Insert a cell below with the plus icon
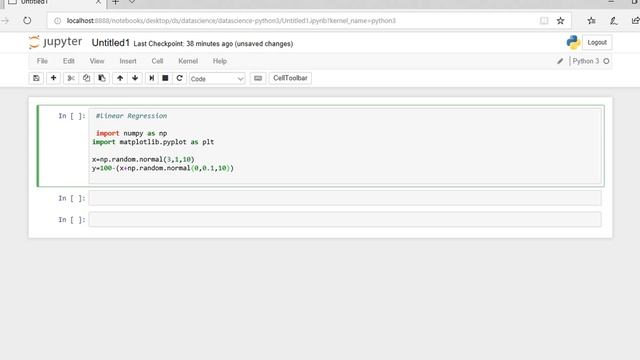640x360 pixels. click(x=53, y=78)
